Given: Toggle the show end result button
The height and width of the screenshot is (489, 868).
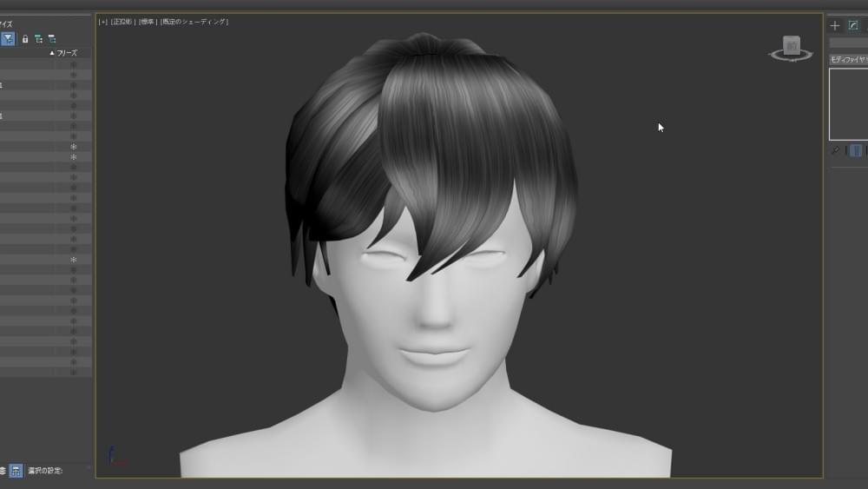Looking at the screenshot, I should (856, 150).
